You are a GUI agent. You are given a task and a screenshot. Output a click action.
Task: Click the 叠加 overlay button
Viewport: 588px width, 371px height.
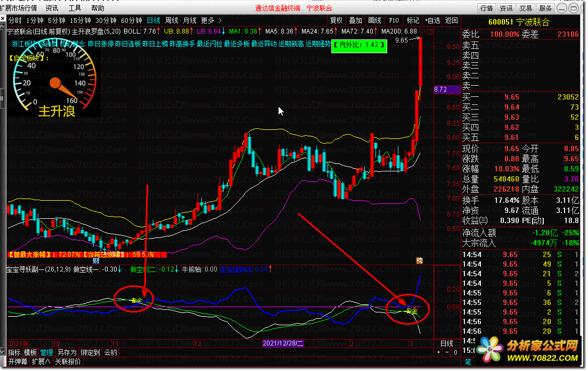[x=355, y=20]
